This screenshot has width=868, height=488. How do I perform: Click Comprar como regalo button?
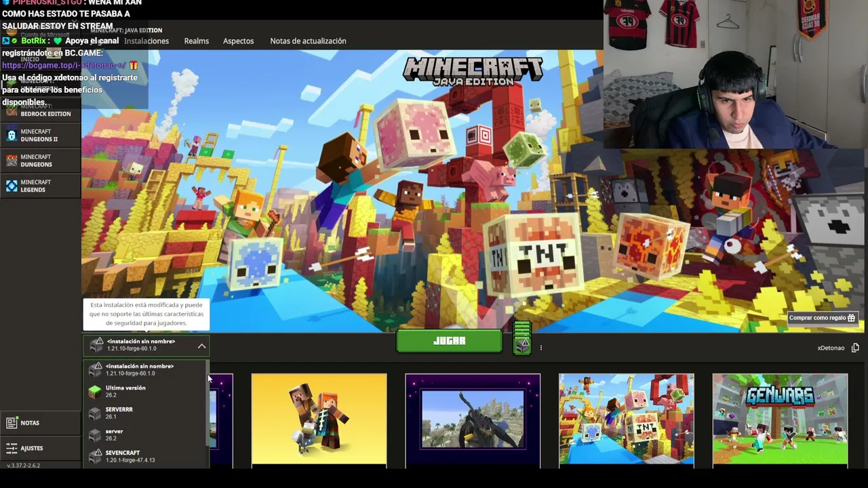823,318
